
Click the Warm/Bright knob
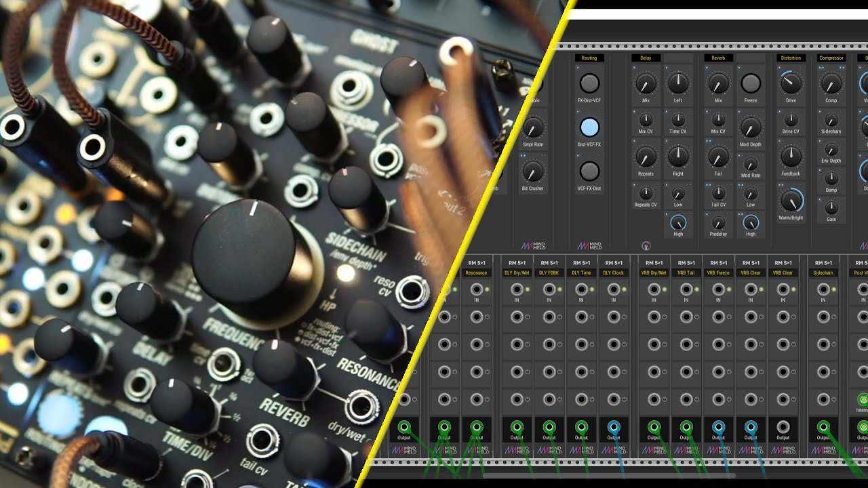pos(791,201)
